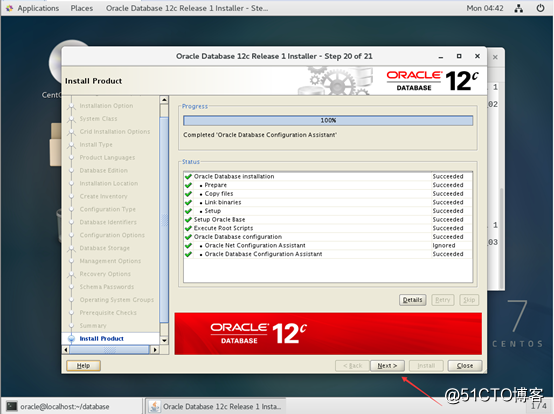Select the Schema Passwords step
554x414 pixels.
pyautogui.click(x=107, y=286)
